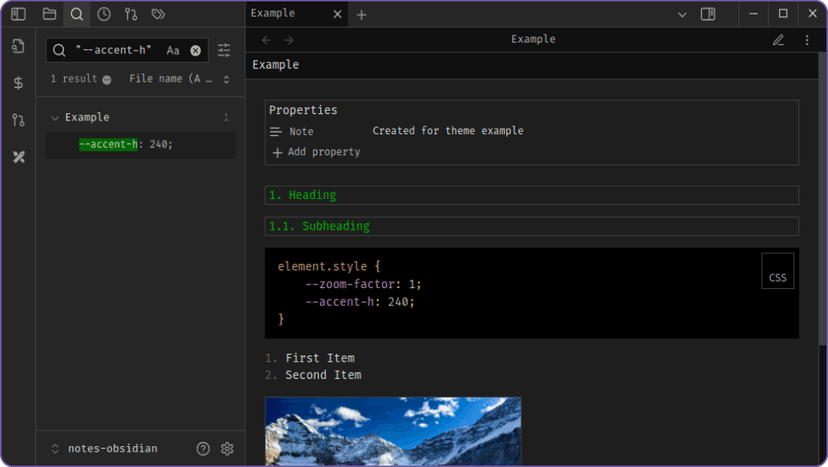828x467 pixels.
Task: Open settings gear icon
Action: [227, 449]
